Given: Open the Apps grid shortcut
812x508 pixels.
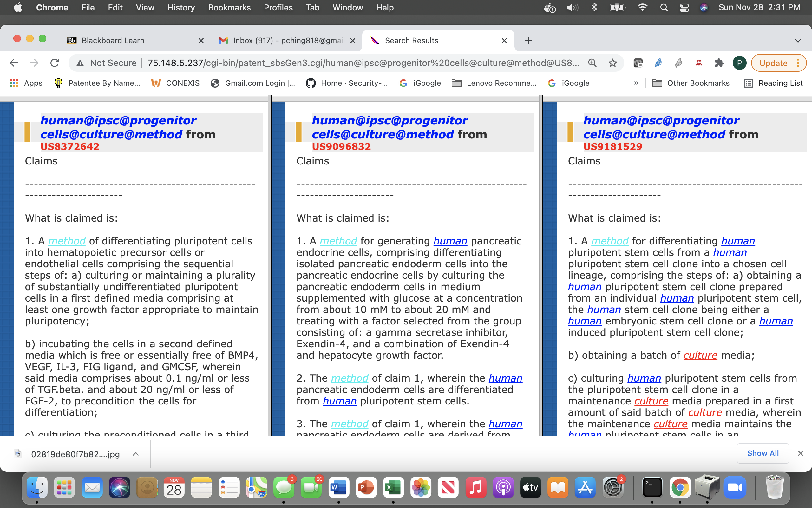Looking at the screenshot, I should coord(26,83).
